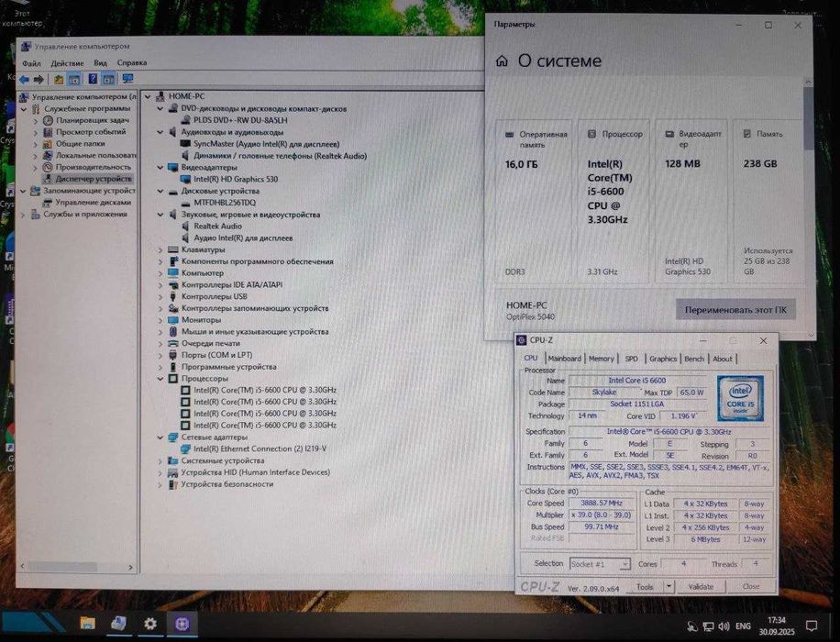Click the PLDS DVD+-RW drive icon

click(x=186, y=120)
